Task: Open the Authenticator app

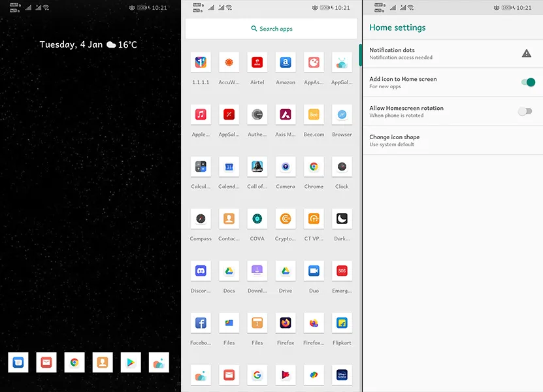Action: pos(257,114)
